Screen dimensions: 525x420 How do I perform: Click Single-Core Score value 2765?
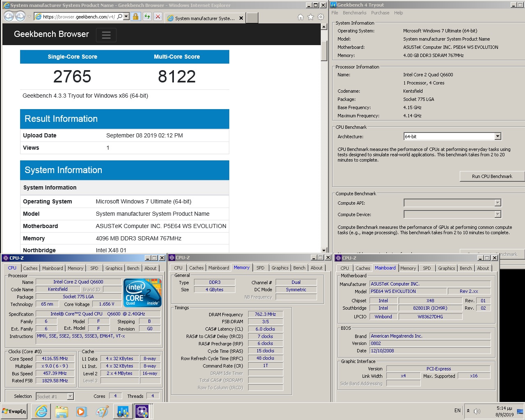click(72, 77)
